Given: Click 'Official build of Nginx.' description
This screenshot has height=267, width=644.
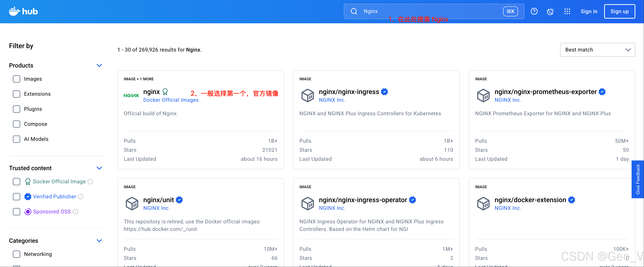Looking at the screenshot, I should pos(151,114).
